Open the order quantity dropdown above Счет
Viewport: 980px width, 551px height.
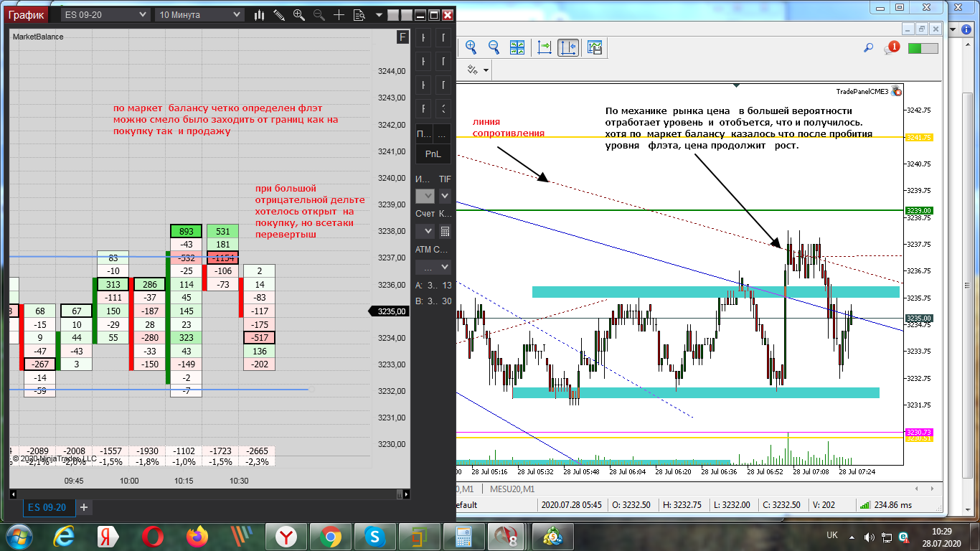tap(425, 196)
